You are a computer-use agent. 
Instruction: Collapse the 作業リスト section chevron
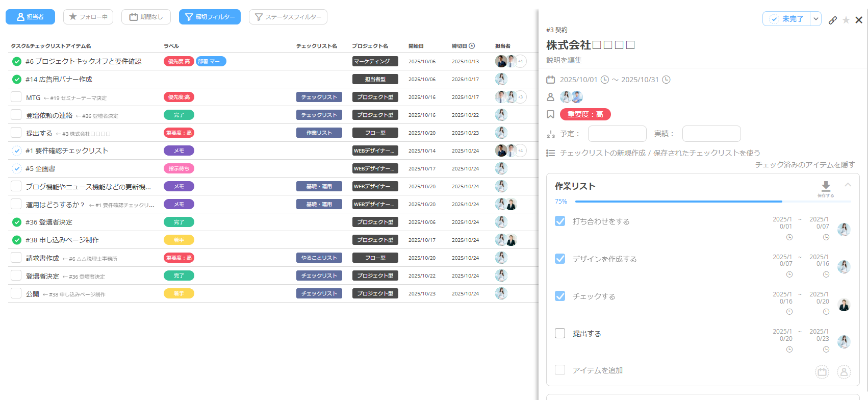click(x=848, y=185)
